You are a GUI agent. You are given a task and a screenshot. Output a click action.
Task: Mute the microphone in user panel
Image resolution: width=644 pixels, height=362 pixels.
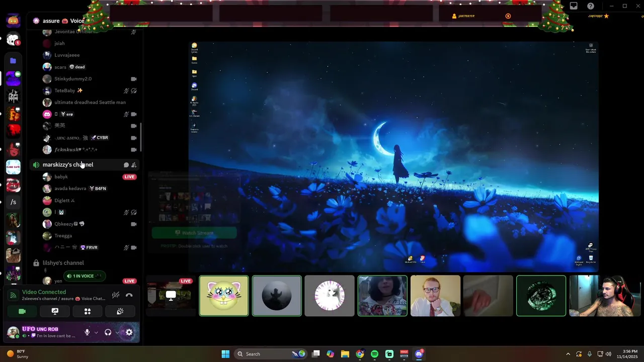point(87,332)
